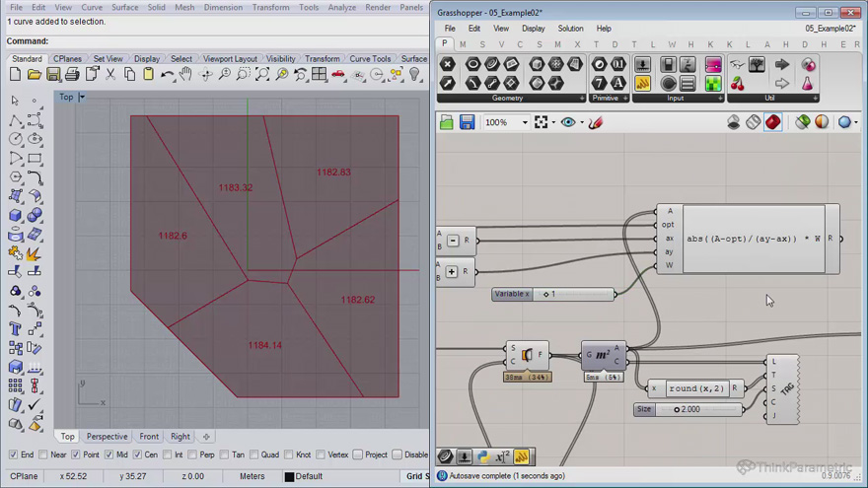Open Grasshopper file with green folder icon
Screen dimensions: 868x488
click(x=447, y=122)
